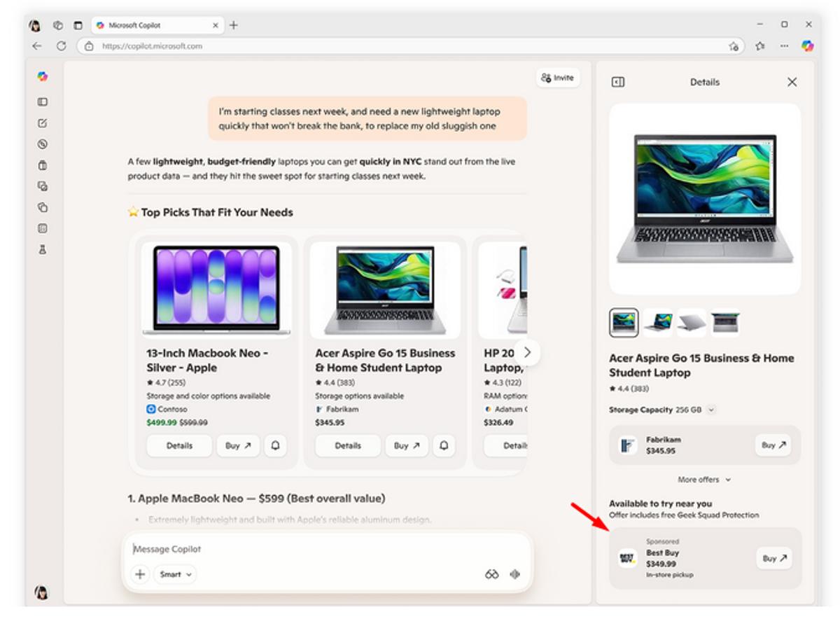Screen dimensions: 840x619
Task: Expand More offers in the Details panel
Action: click(704, 480)
